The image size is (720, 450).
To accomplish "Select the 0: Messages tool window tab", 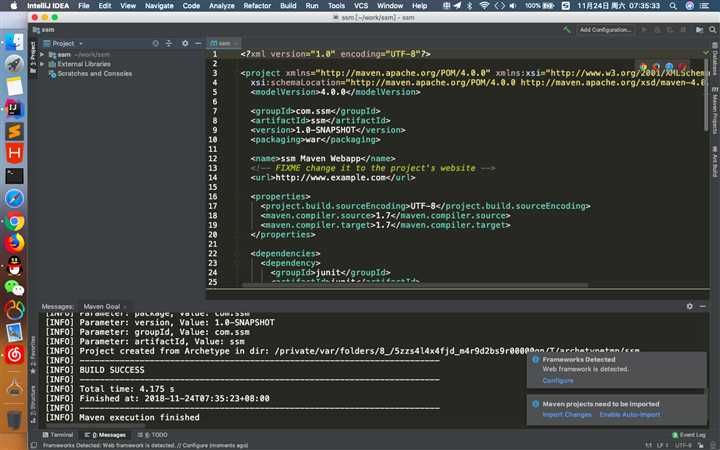I will (105, 435).
